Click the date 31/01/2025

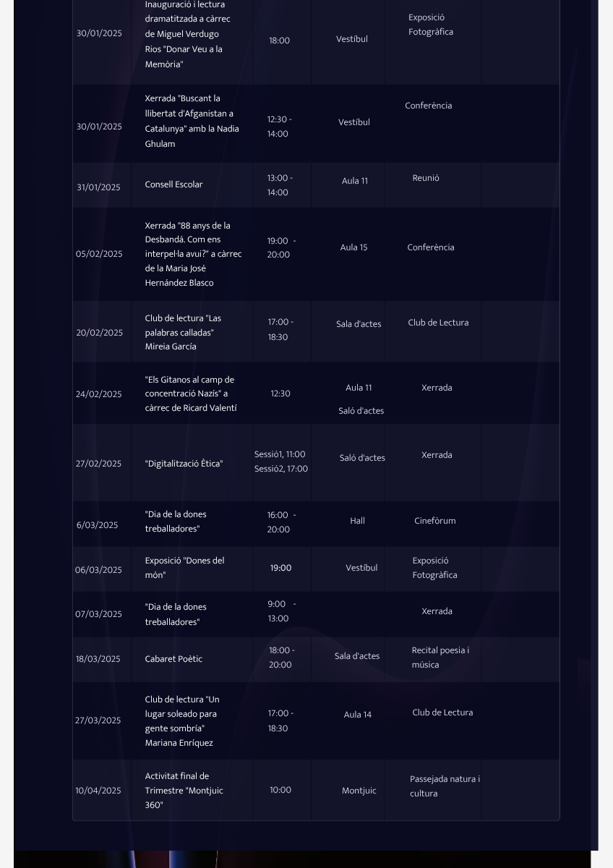coord(98,187)
